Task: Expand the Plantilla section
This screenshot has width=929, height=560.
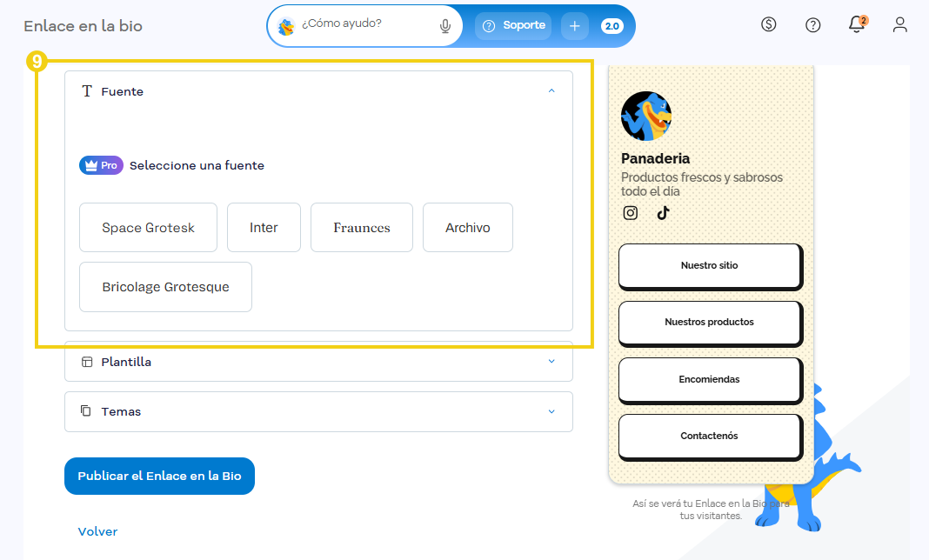Action: coord(318,362)
